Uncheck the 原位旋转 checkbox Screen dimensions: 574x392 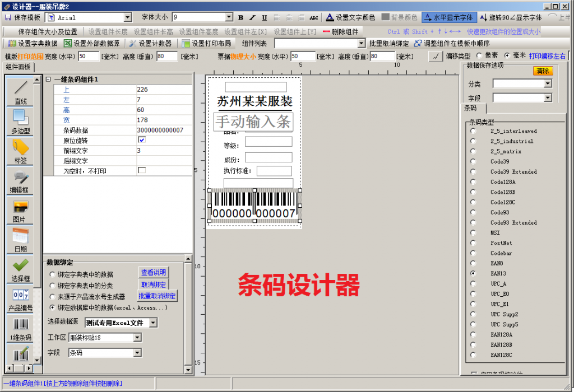(x=141, y=140)
